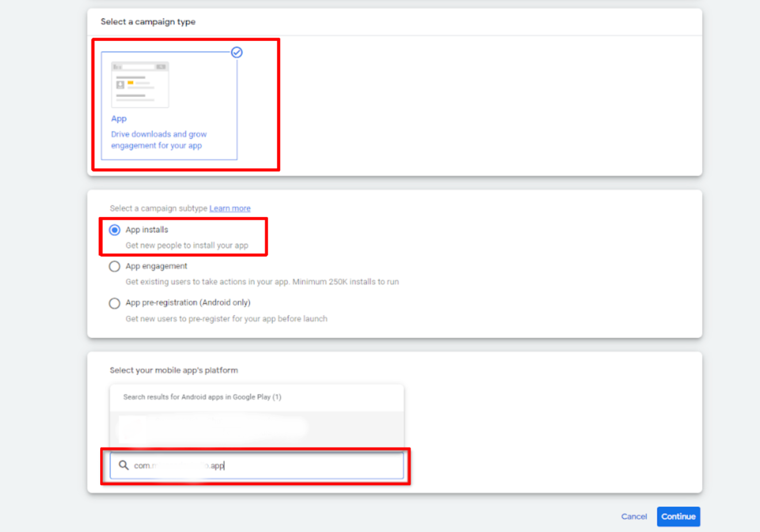Focus the app package search field

tap(257, 465)
